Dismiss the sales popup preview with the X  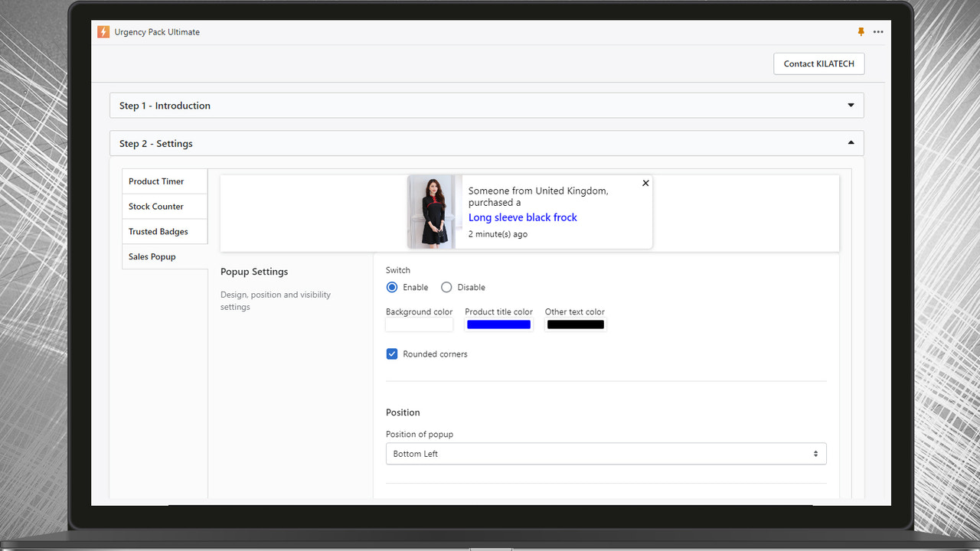click(645, 183)
